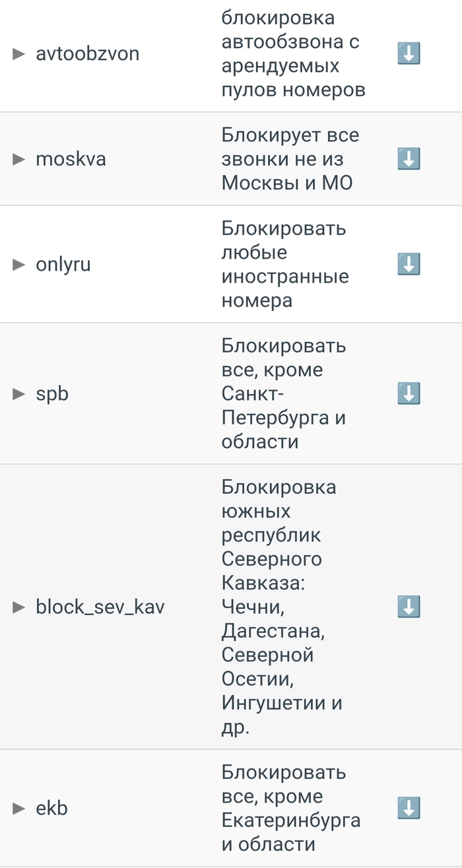Image resolution: width=462 pixels, height=868 pixels.
Task: Click the description "Блокировать любые иностранные номера"
Action: coord(285,264)
